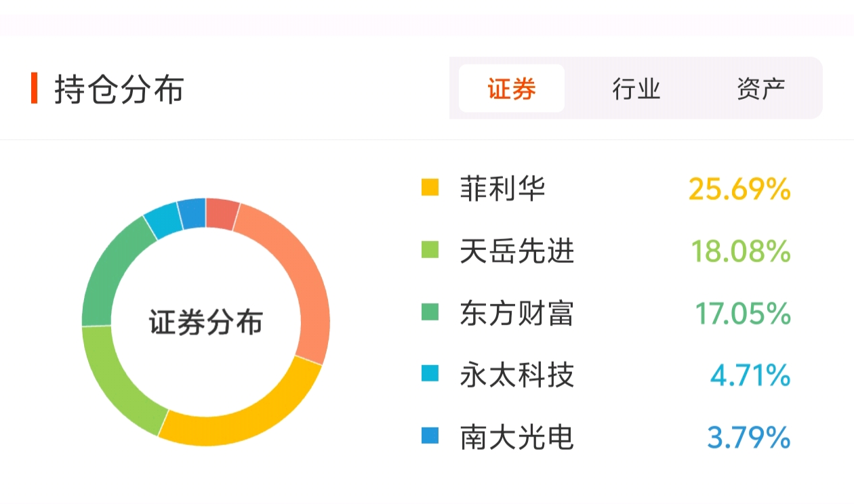The width and height of the screenshot is (854, 504).
Task: Click the small red donut segment
Action: (x=222, y=213)
